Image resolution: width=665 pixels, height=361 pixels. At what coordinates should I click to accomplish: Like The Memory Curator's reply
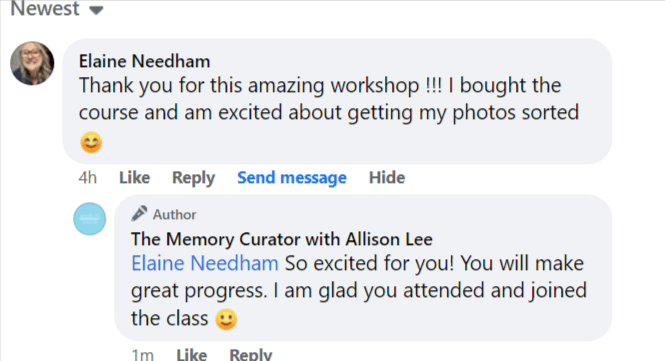pos(192,355)
